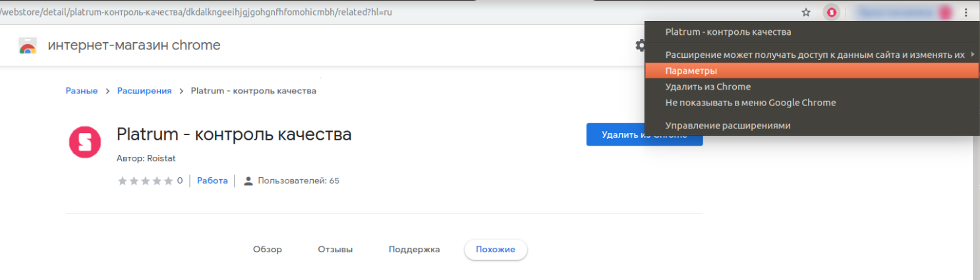This screenshot has height=280, width=980.
Task: Expand site data access submenu
Action: pyautogui.click(x=812, y=55)
